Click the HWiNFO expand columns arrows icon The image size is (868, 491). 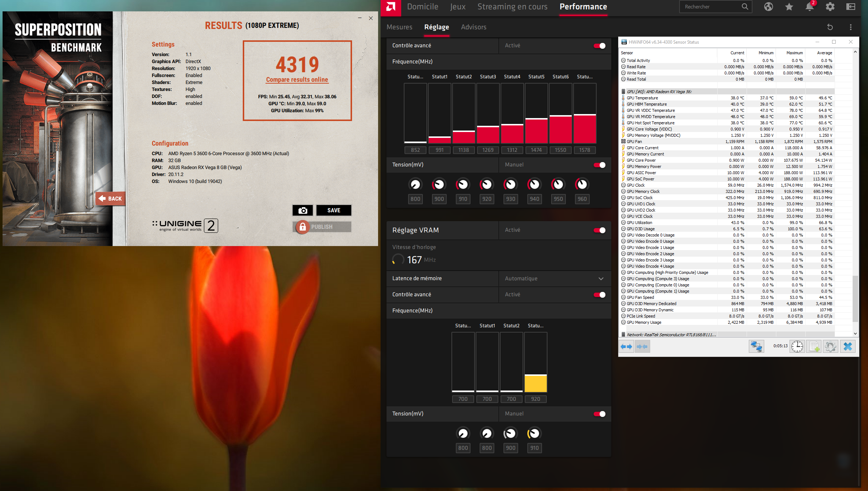pyautogui.click(x=626, y=347)
